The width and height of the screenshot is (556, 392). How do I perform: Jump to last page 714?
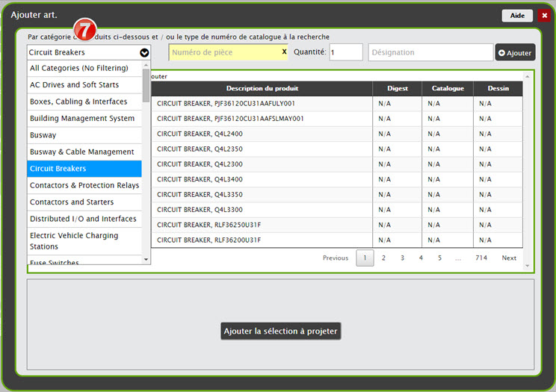tap(481, 258)
